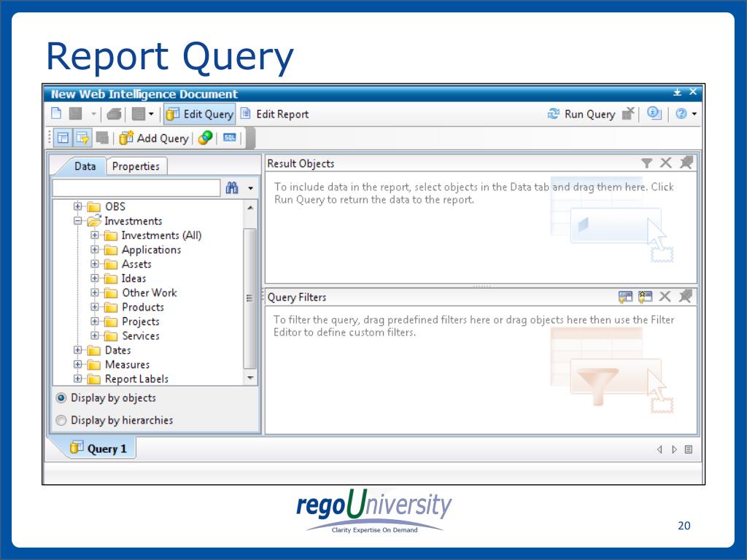Click the tree scrollbar up arrow
This screenshot has height=560, width=747.
(250, 208)
